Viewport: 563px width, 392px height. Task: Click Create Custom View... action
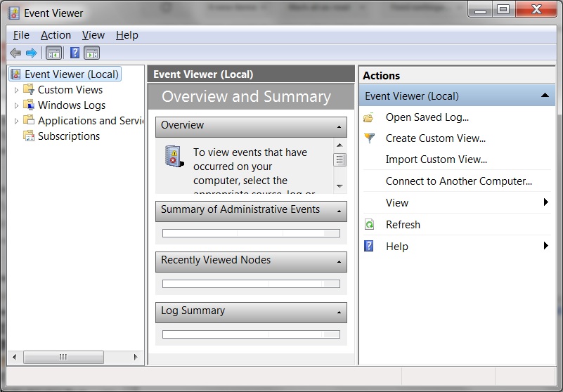(x=436, y=138)
